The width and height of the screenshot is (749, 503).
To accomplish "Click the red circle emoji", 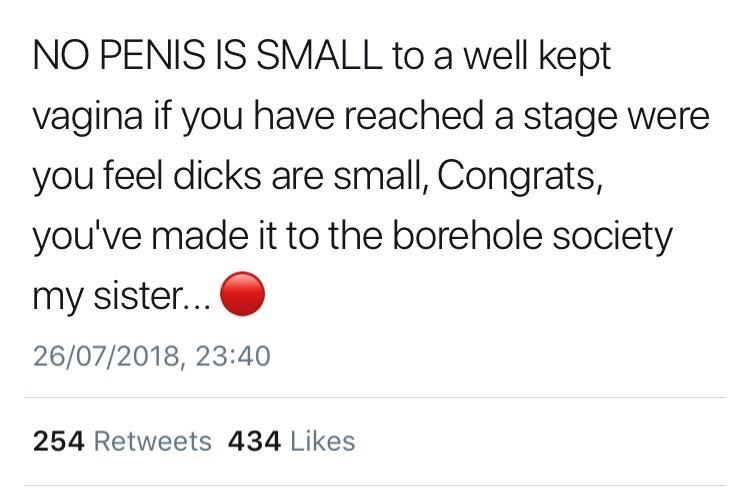I will 242,297.
